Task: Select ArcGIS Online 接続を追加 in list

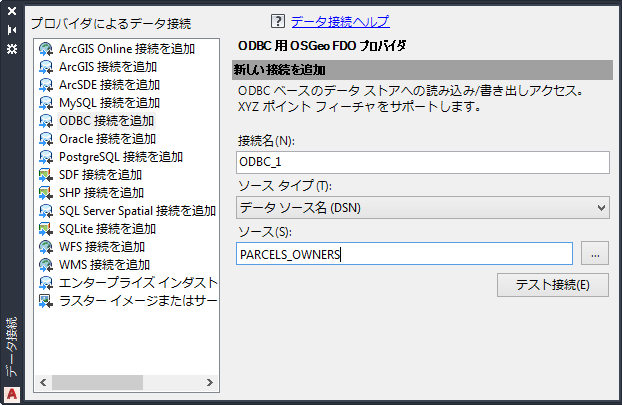Action: tap(127, 49)
